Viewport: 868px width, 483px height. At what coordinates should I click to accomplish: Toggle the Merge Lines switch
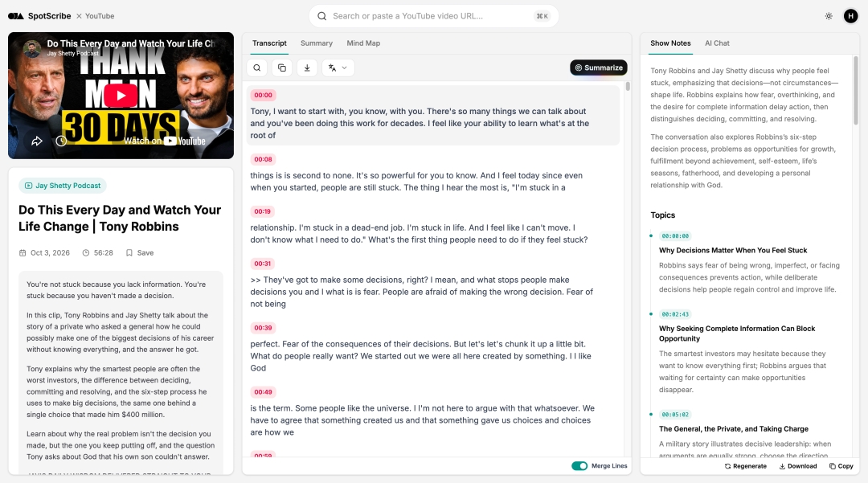[x=579, y=466]
